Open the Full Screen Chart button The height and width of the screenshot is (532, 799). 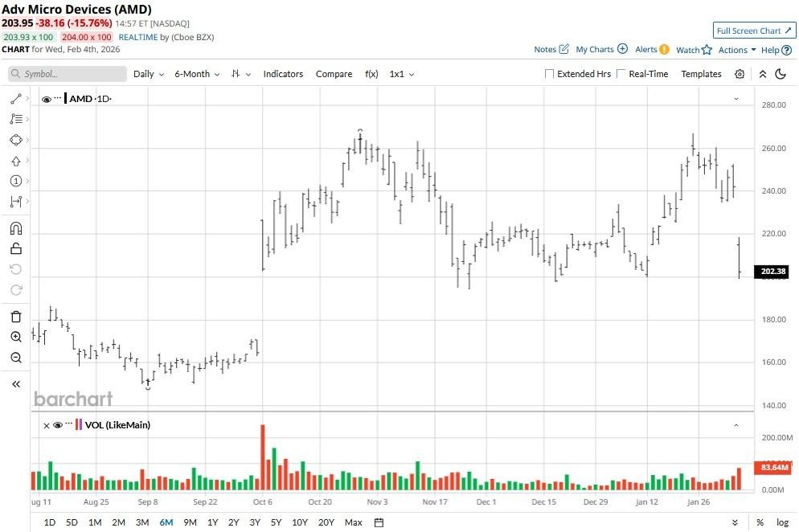pos(754,31)
